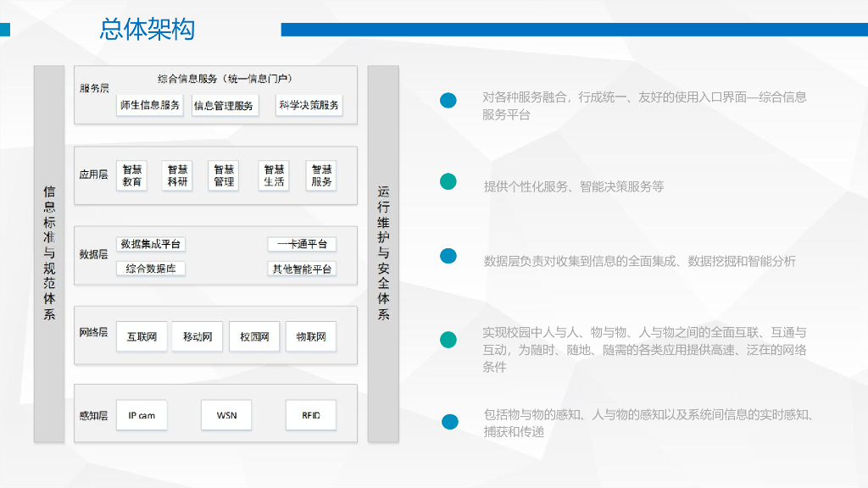
Task: Select the IP cam box in 感知层
Action: click(141, 415)
